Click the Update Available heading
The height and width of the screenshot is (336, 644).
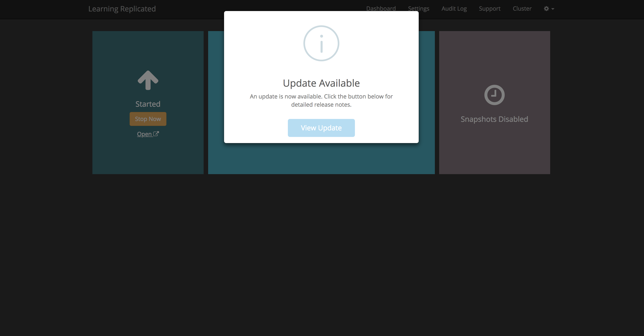pyautogui.click(x=321, y=83)
